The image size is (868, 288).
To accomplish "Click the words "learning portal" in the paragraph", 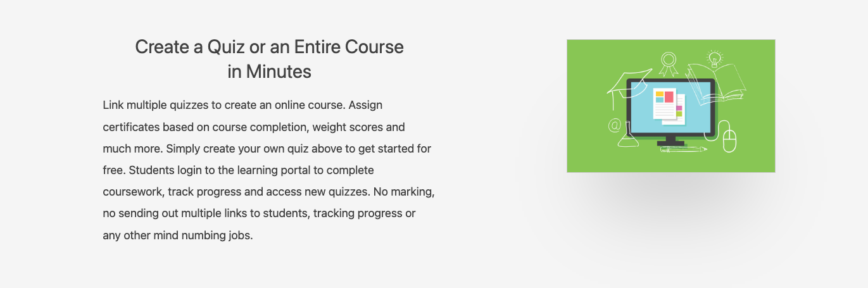I will click(277, 170).
